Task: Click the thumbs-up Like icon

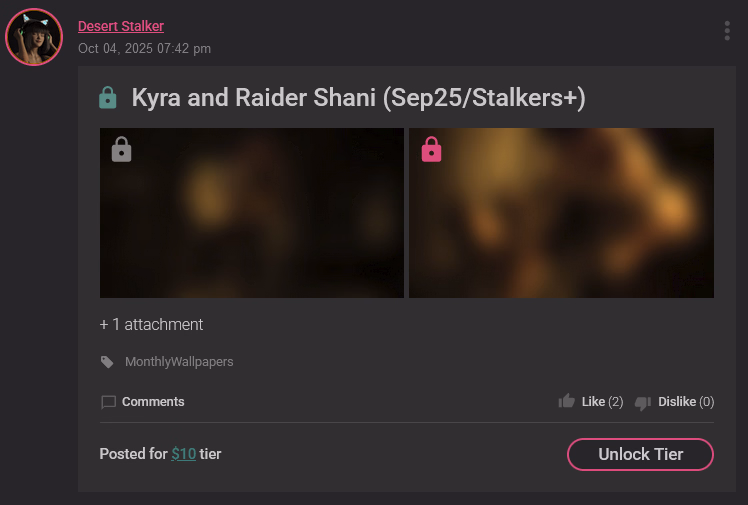Action: [567, 401]
